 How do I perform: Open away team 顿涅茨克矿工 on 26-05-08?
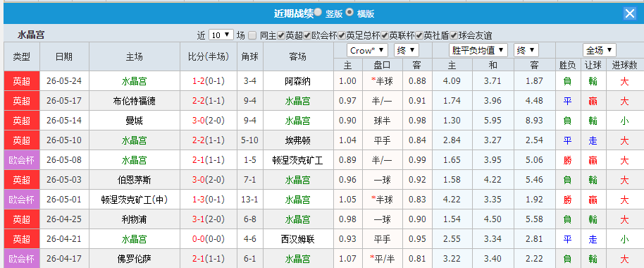pyautogui.click(x=298, y=160)
